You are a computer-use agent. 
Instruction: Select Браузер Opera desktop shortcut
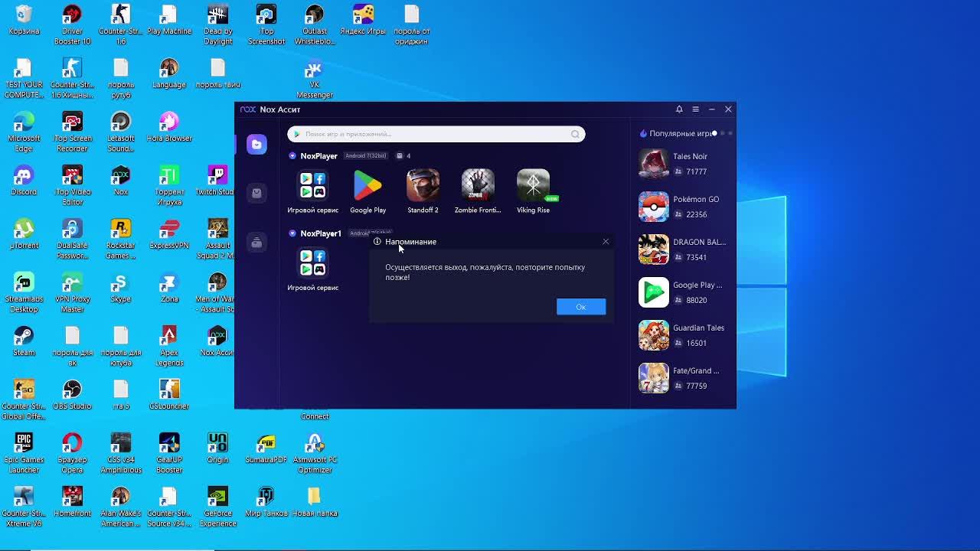(72, 454)
